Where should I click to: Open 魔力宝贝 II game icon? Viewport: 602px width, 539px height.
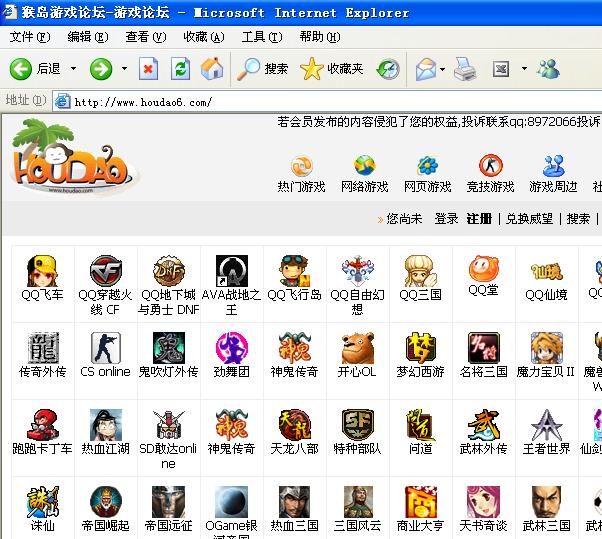546,348
